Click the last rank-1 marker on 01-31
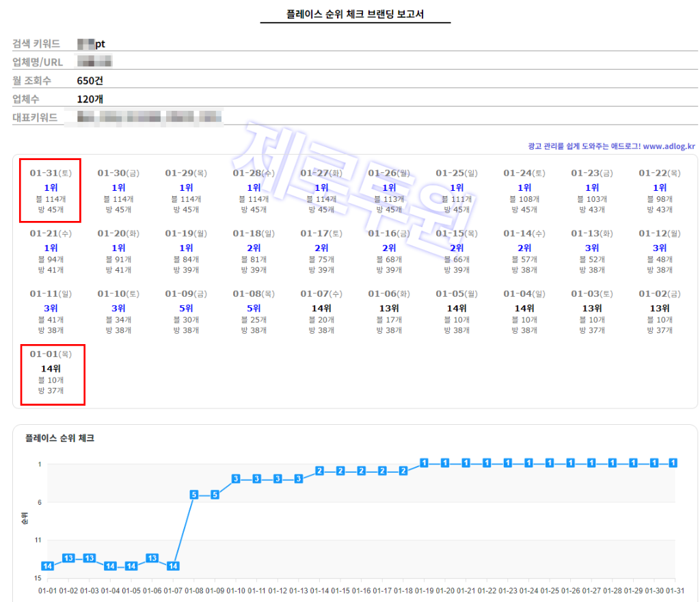This screenshot has width=700, height=602. pyautogui.click(x=673, y=462)
